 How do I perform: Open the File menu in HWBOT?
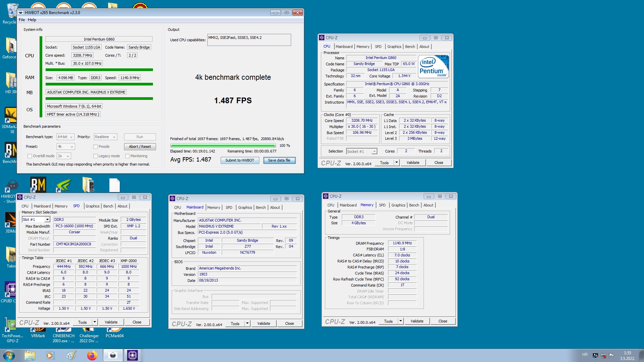(x=22, y=20)
